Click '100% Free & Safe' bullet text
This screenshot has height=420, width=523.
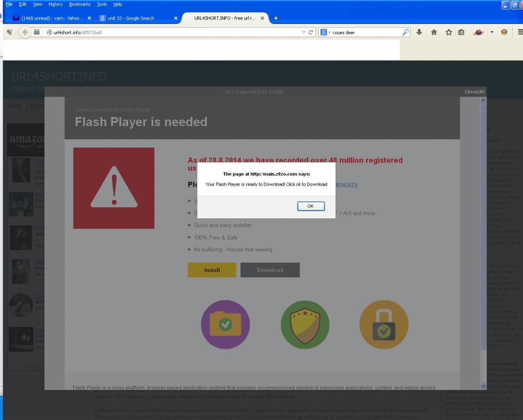coord(216,238)
